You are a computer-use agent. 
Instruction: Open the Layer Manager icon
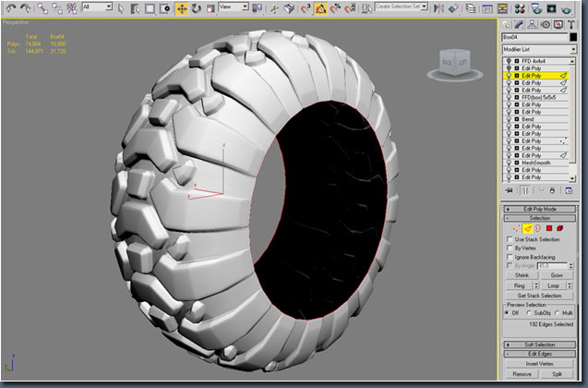[x=470, y=8]
